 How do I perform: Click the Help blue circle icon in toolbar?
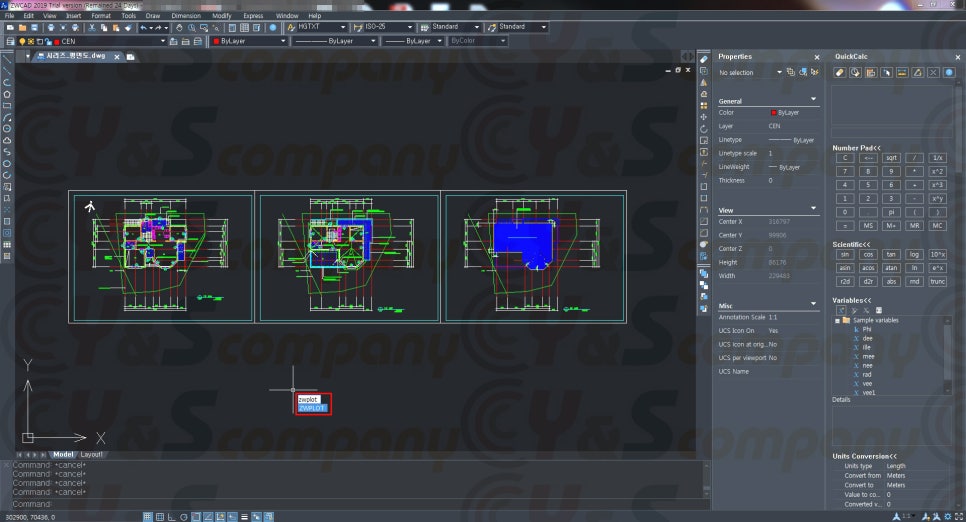pyautogui.click(x=273, y=28)
